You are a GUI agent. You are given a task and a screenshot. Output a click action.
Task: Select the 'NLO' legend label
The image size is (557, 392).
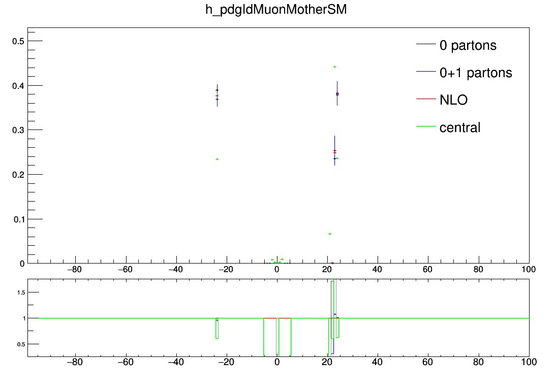(x=454, y=100)
